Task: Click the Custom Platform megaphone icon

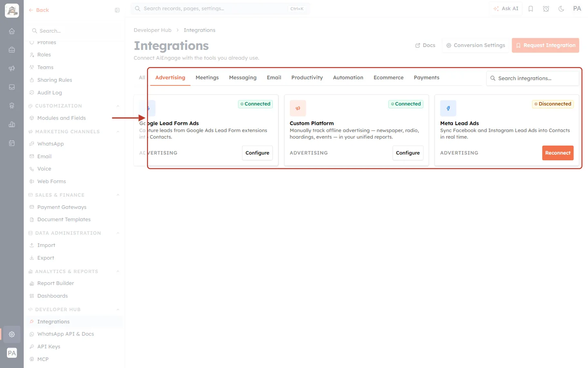Action: [298, 108]
